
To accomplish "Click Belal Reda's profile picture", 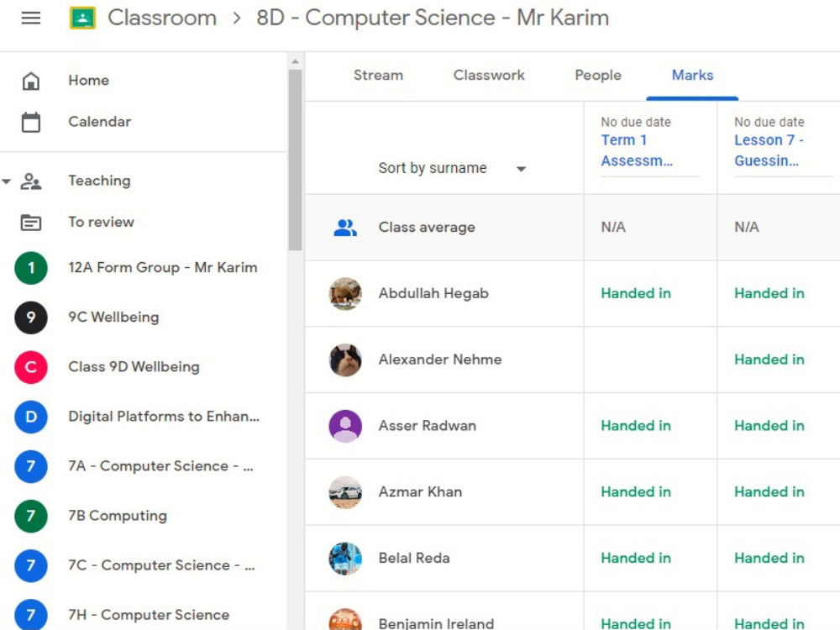I will (345, 559).
